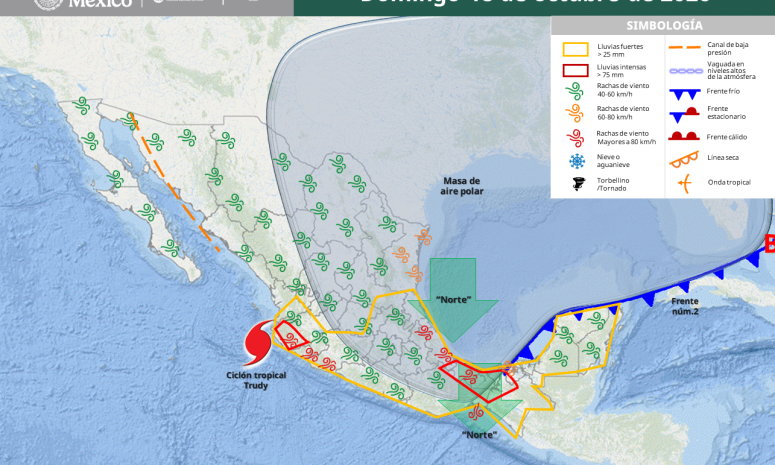
Task: Click the Frente cálido red semicircles legend symbol
Action: point(684,136)
